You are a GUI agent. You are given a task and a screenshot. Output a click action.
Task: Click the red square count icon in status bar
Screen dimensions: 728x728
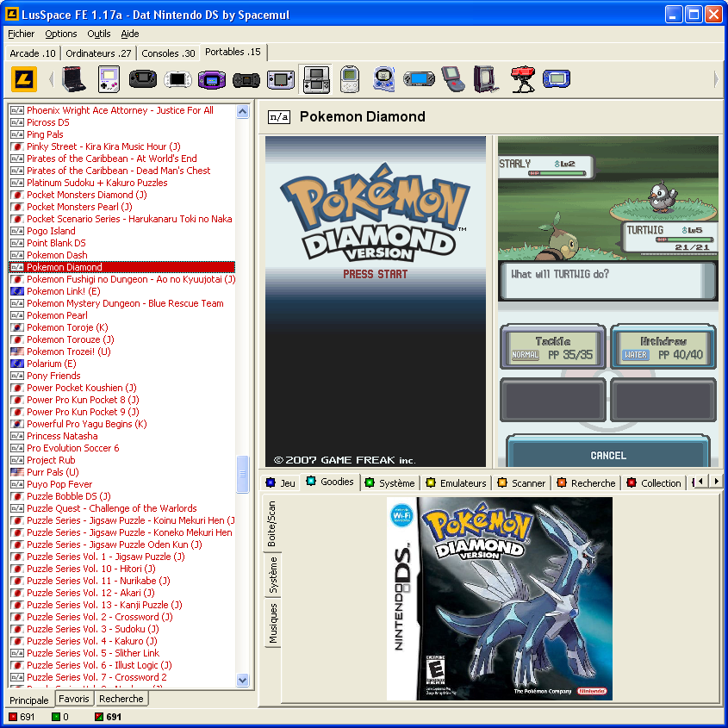click(x=13, y=717)
